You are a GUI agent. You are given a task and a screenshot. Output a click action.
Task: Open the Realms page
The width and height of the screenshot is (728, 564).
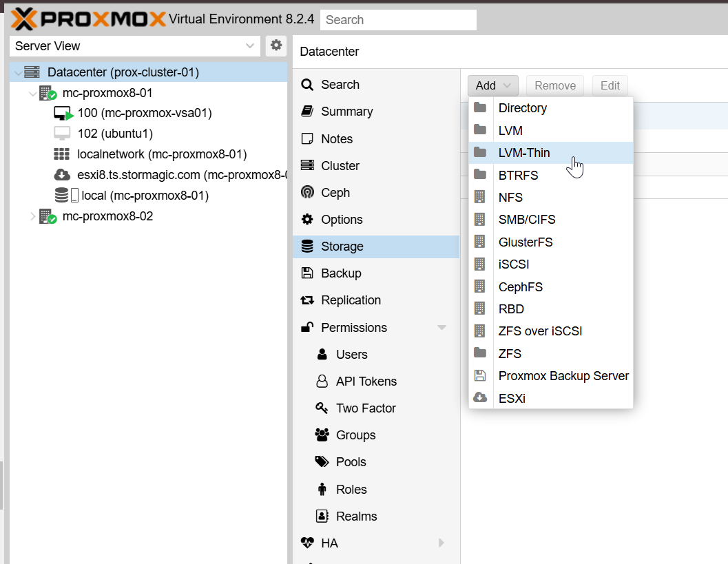pos(376,516)
